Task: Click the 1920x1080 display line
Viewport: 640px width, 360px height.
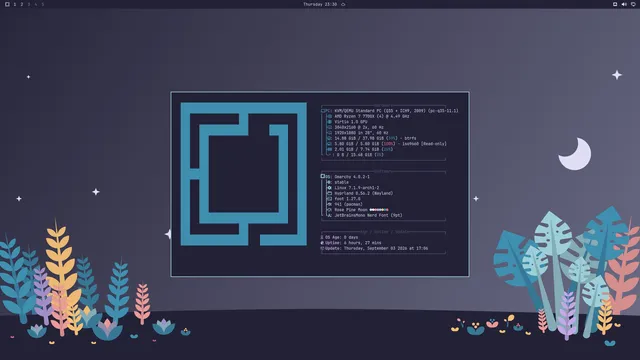Action: (361, 133)
